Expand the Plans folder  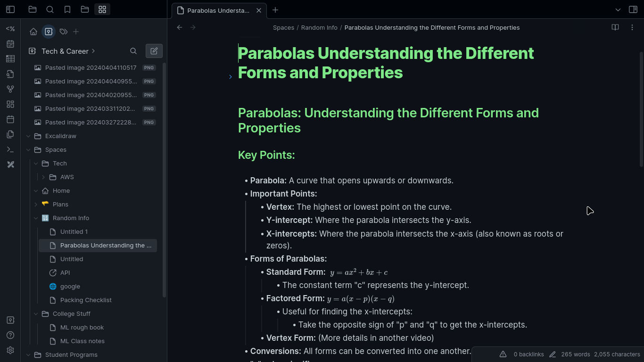[36, 205]
